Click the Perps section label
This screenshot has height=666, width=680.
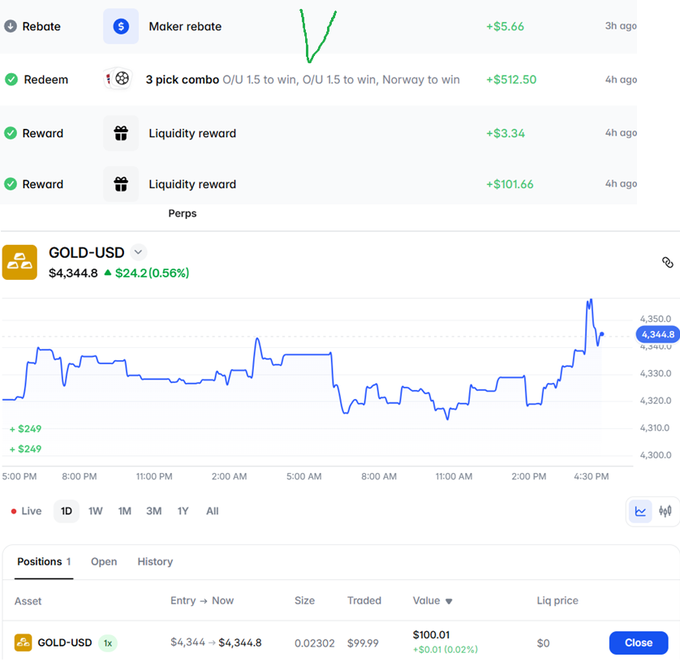click(183, 213)
